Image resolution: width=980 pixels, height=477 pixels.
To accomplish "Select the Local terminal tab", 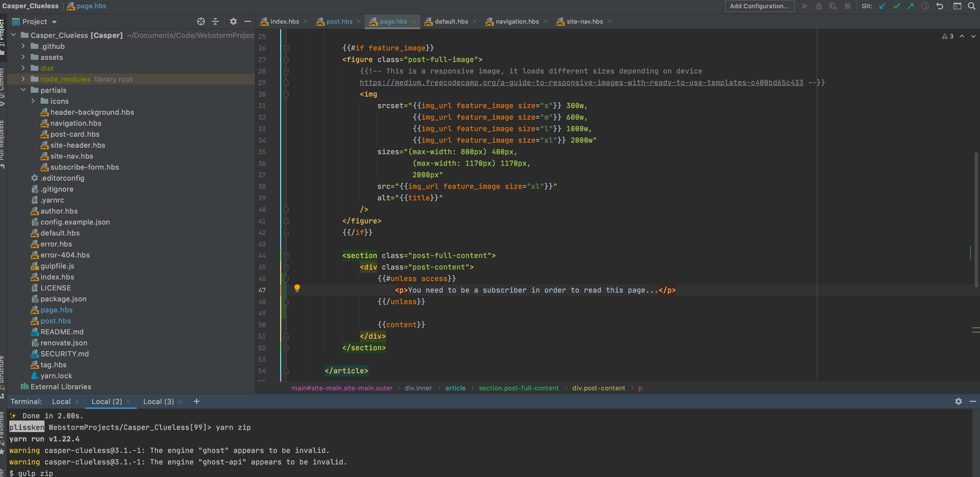I will pos(61,402).
